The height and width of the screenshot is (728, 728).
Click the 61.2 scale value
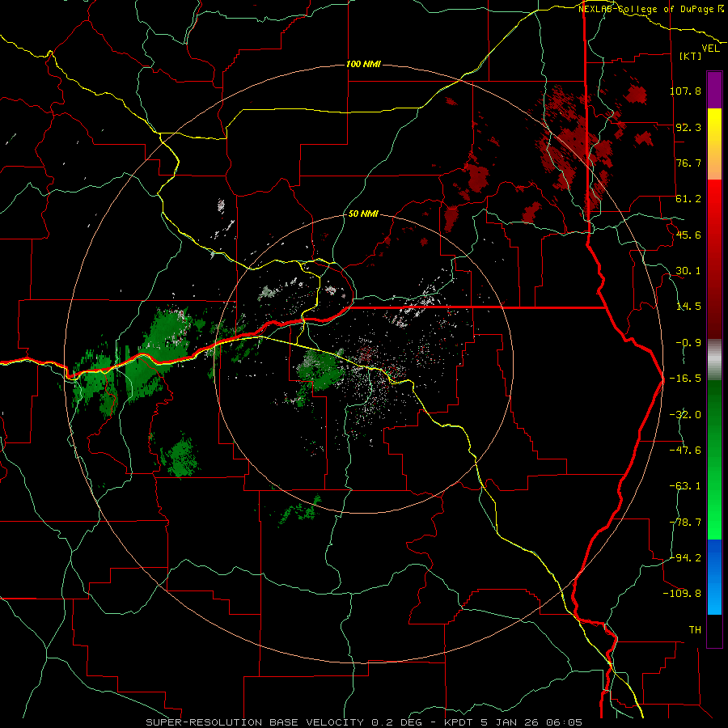(x=688, y=199)
